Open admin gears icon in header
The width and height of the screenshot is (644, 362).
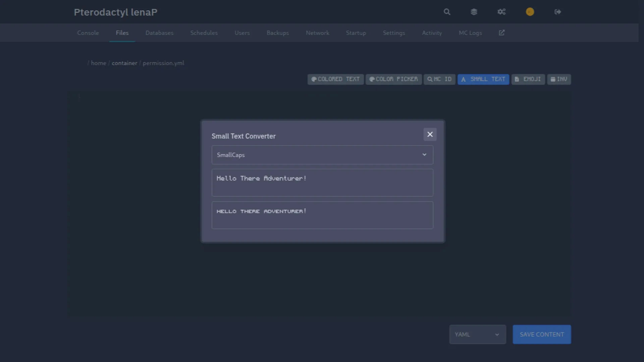(501, 12)
